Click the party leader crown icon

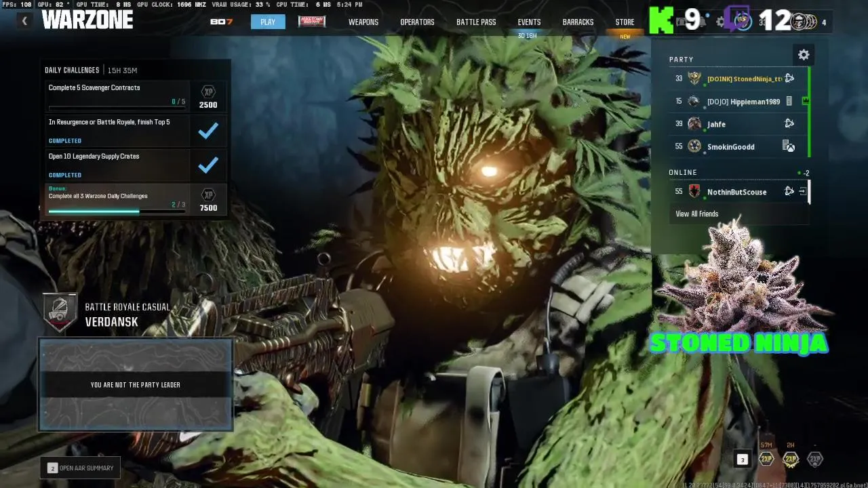(x=806, y=101)
